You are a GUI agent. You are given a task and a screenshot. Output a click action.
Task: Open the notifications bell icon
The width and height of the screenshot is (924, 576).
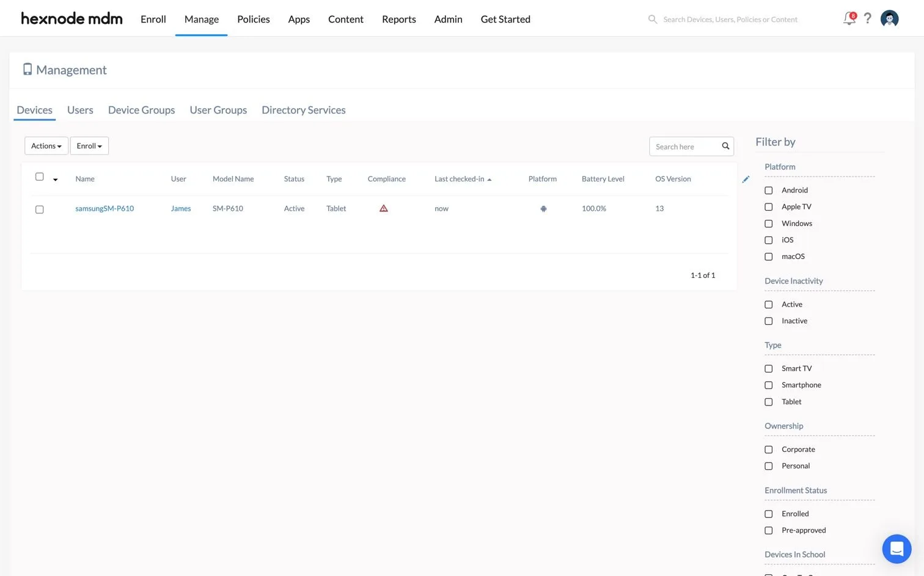coord(849,19)
